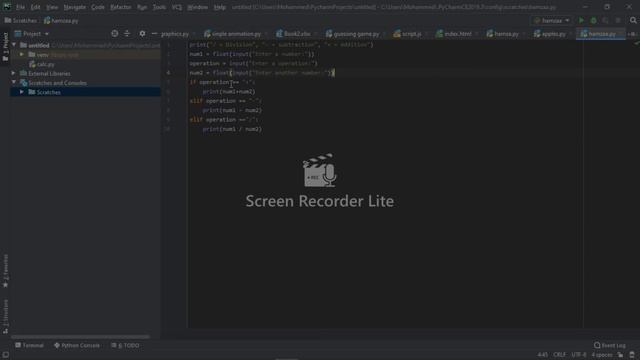The height and width of the screenshot is (360, 640).
Task: Click the PyCharm logo icon in title bar
Action: point(7,7)
